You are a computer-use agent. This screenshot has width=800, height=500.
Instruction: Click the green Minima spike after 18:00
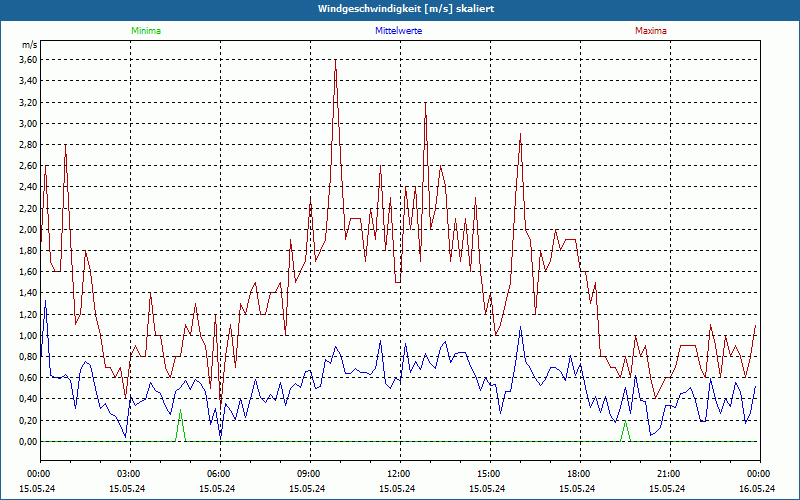626,430
